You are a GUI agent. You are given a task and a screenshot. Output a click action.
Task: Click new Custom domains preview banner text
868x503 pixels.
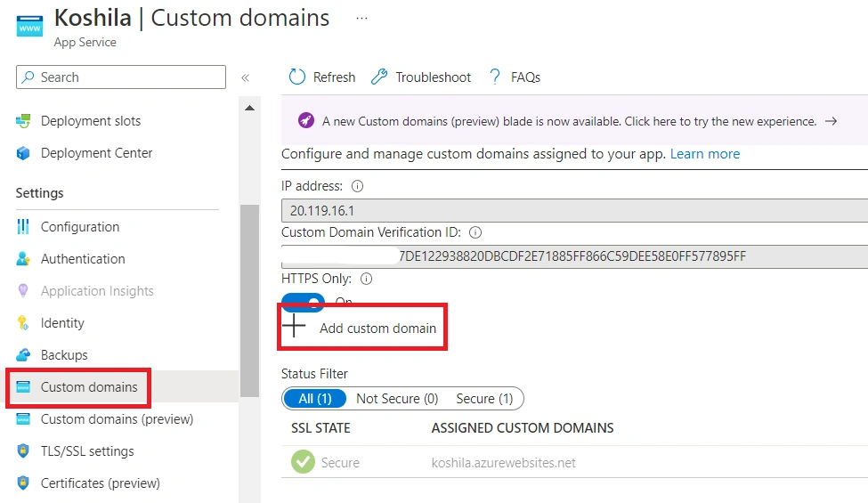(x=569, y=121)
